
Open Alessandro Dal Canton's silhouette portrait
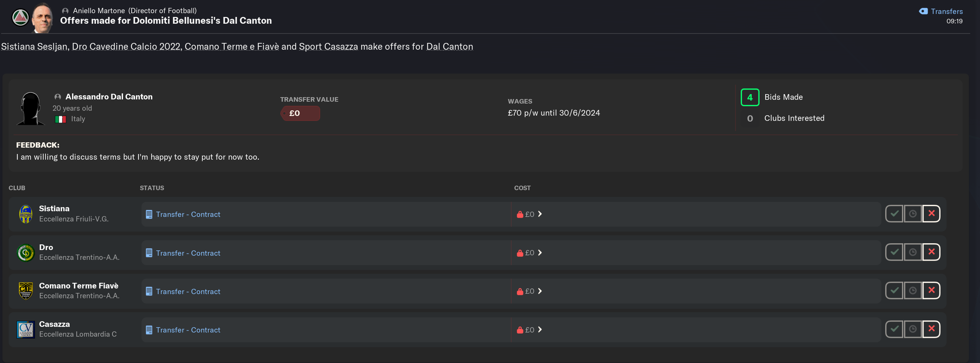(30, 108)
